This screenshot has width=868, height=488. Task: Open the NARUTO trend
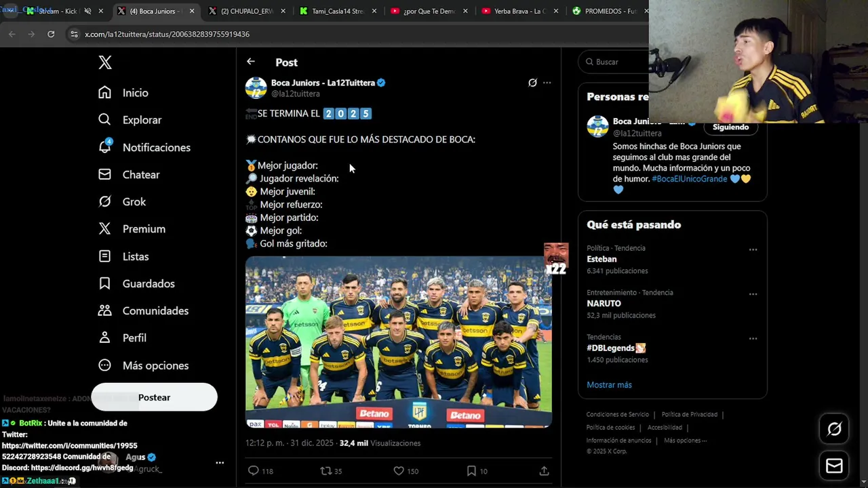click(604, 304)
